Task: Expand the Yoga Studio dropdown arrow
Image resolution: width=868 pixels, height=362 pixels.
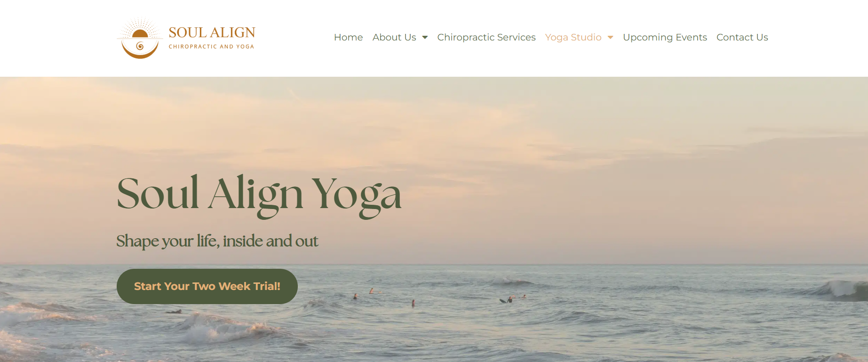Action: [x=610, y=37]
